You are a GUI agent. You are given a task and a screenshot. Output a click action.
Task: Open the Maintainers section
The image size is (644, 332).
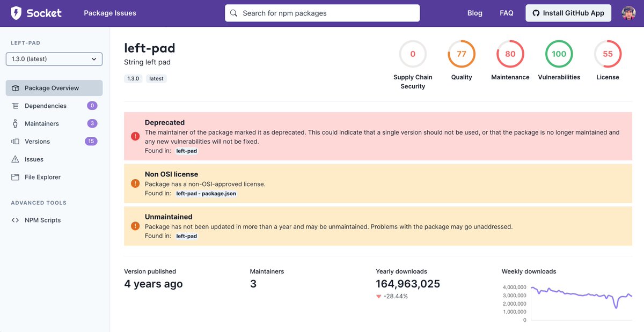click(54, 123)
